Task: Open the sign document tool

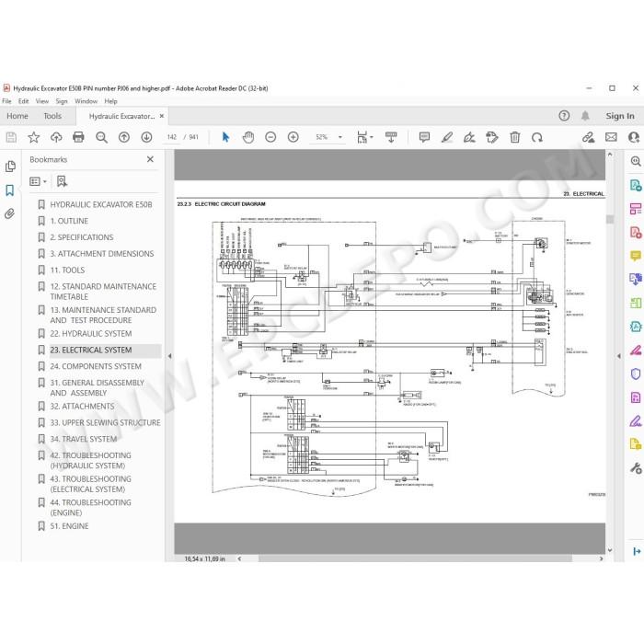Action: tap(469, 137)
